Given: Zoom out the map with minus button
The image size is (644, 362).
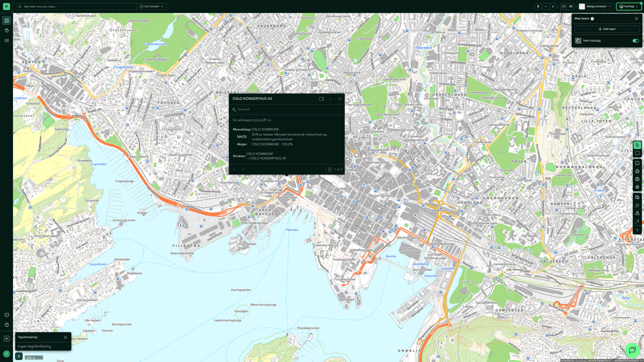Looking at the screenshot, I should (x=546, y=7).
